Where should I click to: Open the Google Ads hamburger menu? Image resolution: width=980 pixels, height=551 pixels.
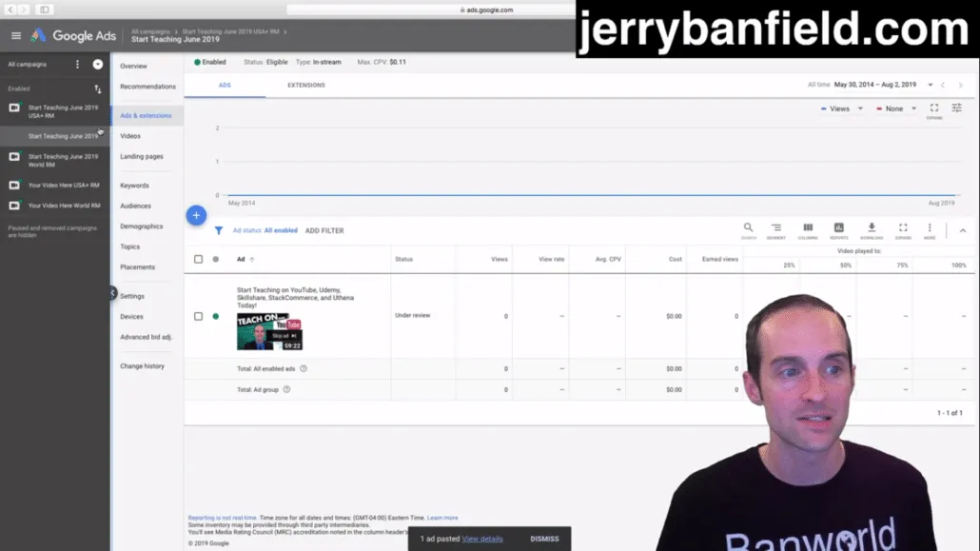click(x=15, y=35)
